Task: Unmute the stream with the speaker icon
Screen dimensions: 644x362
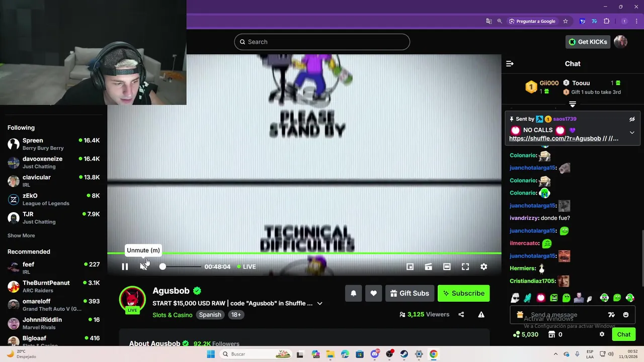Action: click(x=143, y=266)
